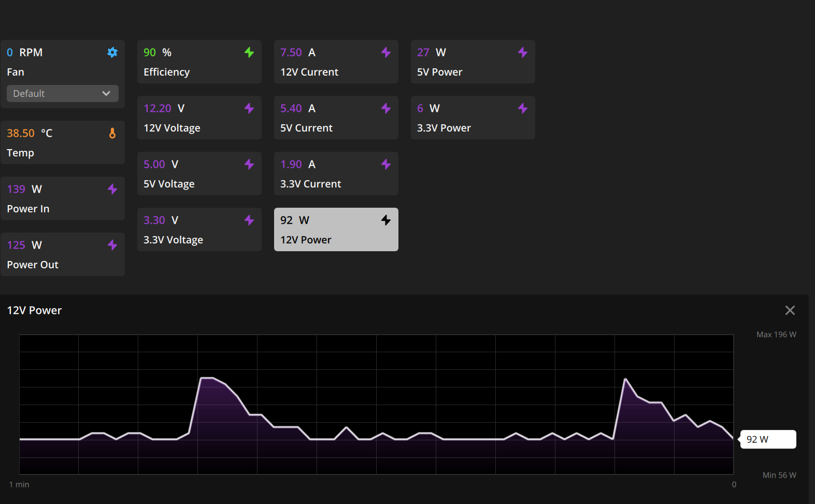Click lightning icon on 5V Voltage card
This screenshot has height=504, width=815.
249,164
